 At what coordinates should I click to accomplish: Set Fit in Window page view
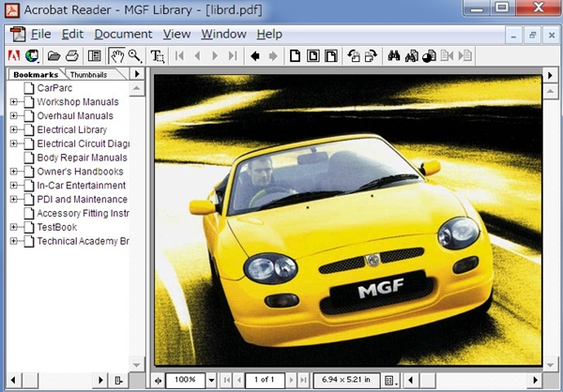pos(313,56)
